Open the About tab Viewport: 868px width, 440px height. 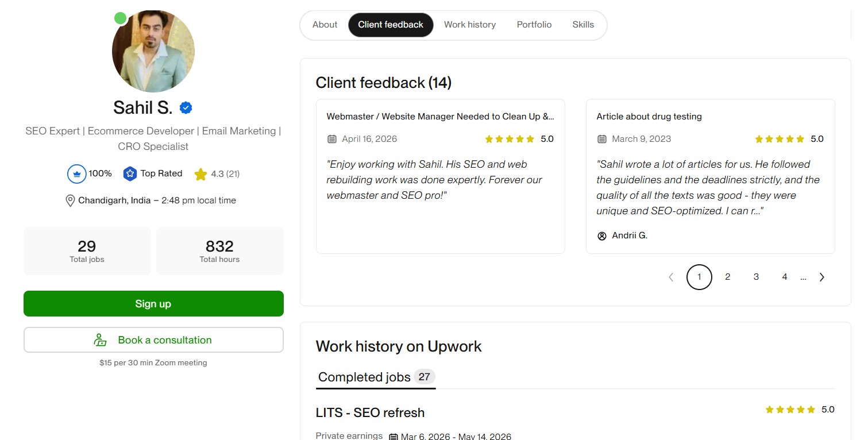point(325,25)
